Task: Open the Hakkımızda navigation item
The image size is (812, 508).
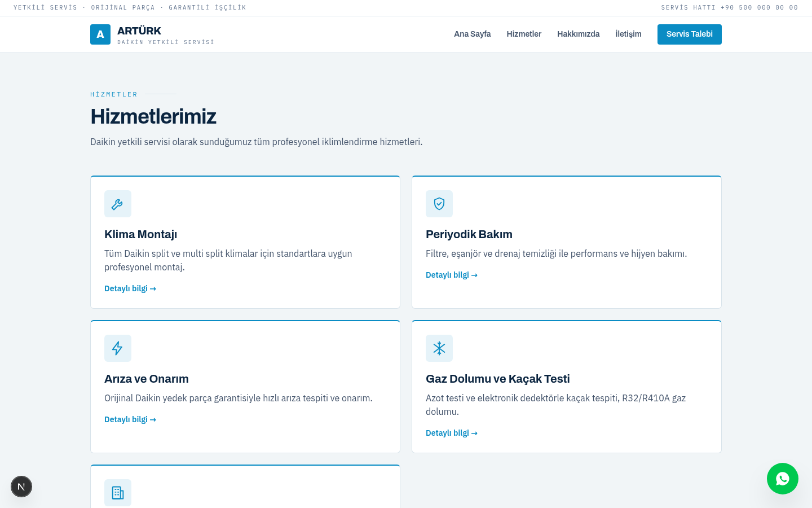Action: 579,34
